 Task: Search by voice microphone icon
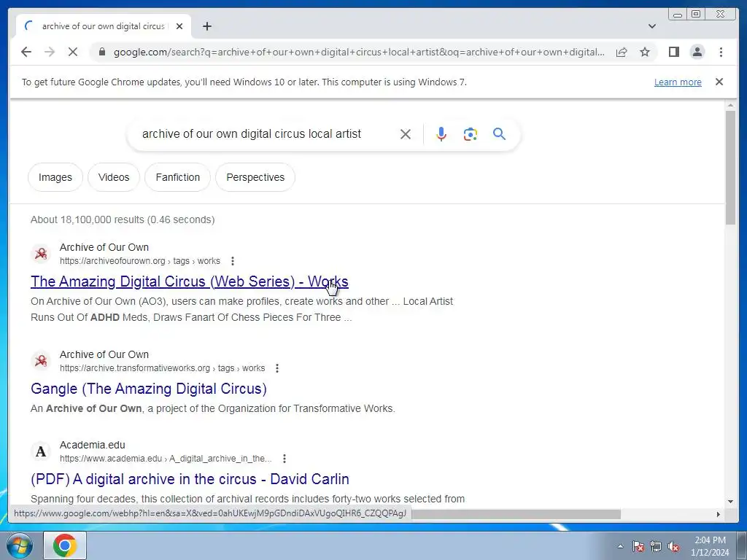(x=441, y=134)
